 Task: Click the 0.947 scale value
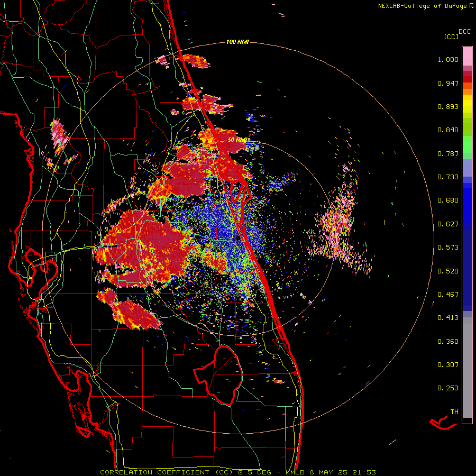[x=448, y=83]
